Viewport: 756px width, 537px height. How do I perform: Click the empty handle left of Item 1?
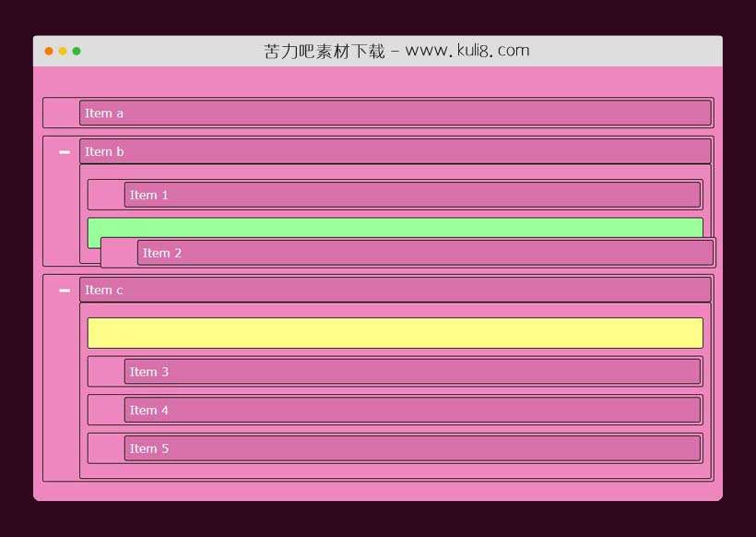[x=107, y=195]
